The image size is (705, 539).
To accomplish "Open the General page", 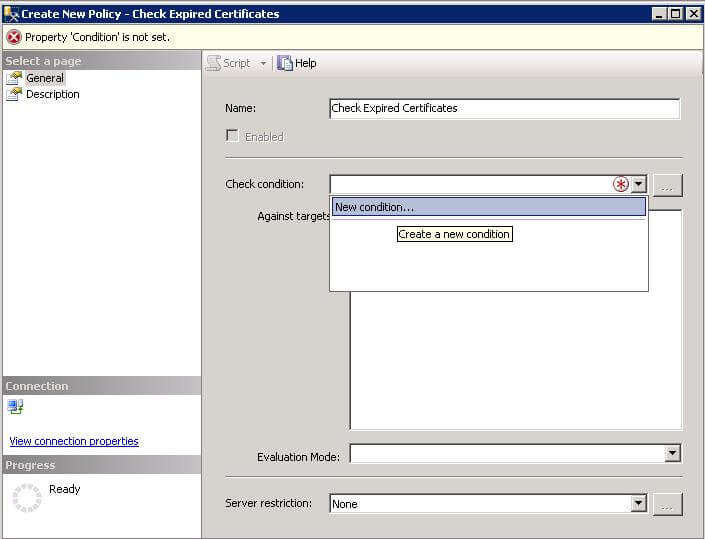I will coord(45,78).
